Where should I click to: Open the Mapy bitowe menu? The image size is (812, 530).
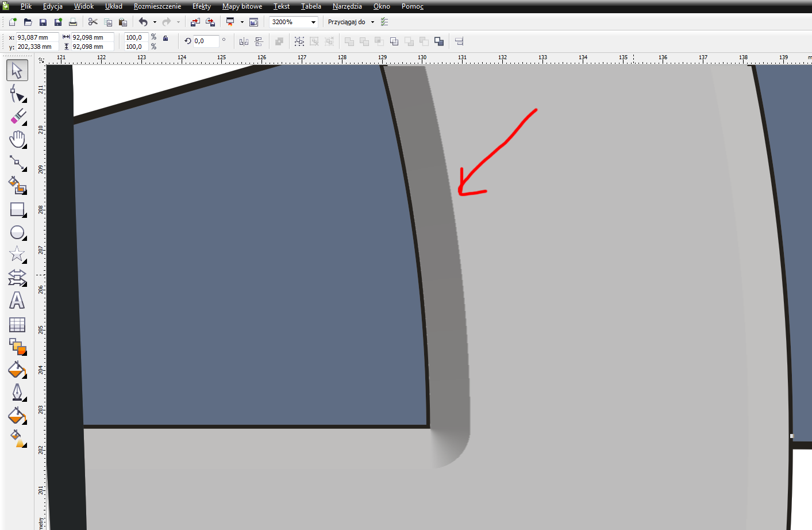pos(242,6)
